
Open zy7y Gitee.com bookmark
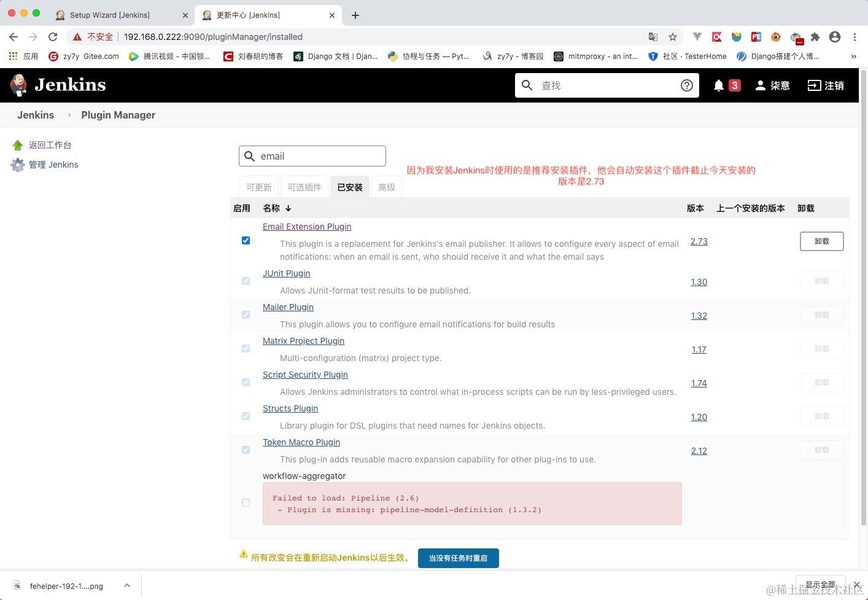(x=83, y=56)
